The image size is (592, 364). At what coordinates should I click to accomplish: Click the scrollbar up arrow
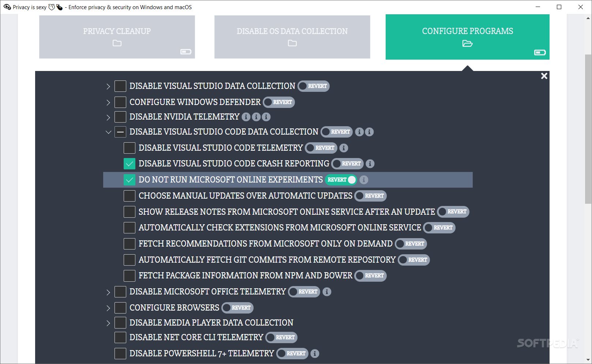tap(588, 18)
